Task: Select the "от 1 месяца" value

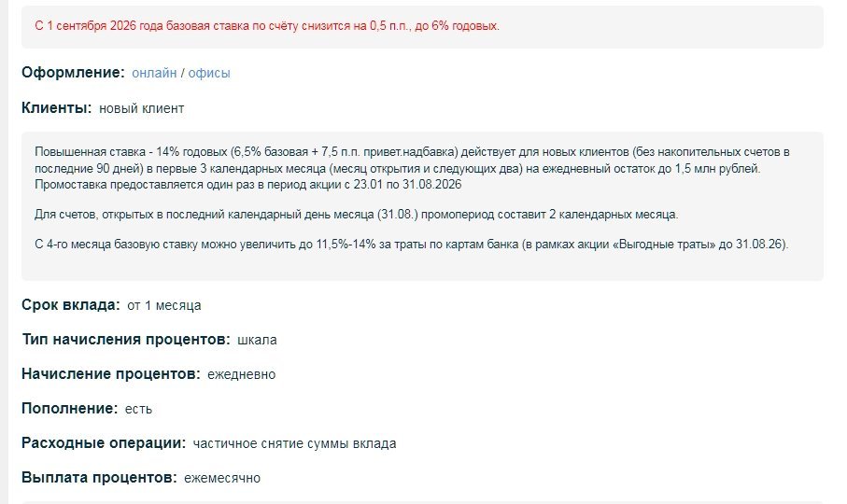Action: 164,305
